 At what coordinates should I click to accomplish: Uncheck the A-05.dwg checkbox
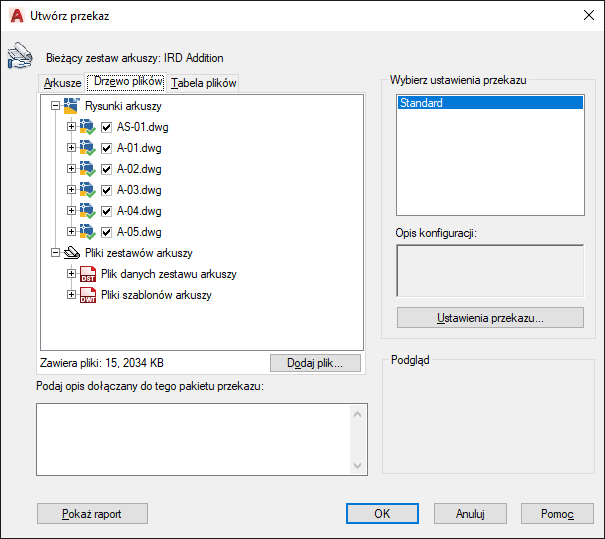point(106,232)
